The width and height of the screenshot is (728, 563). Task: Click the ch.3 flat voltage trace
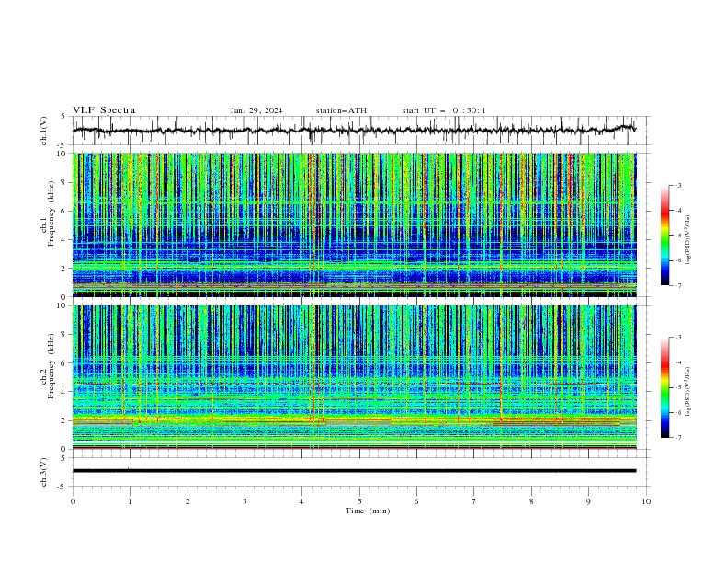(354, 471)
